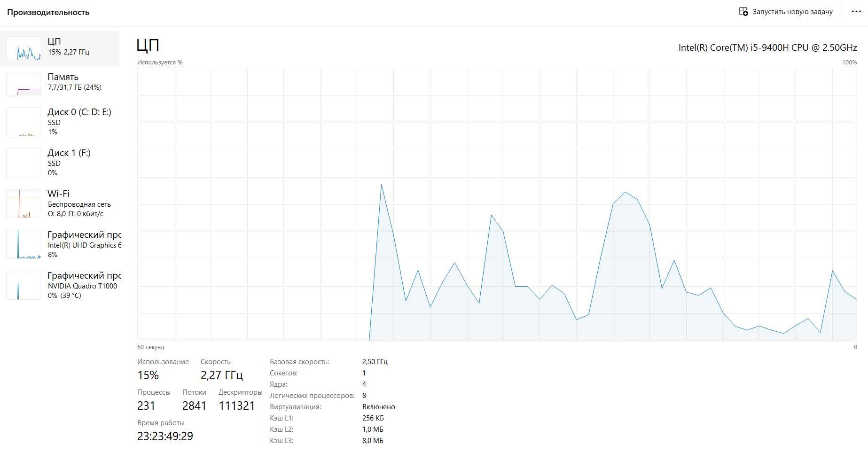Click the Потоки count 2841
The height and width of the screenshot is (452, 868).
click(x=195, y=406)
